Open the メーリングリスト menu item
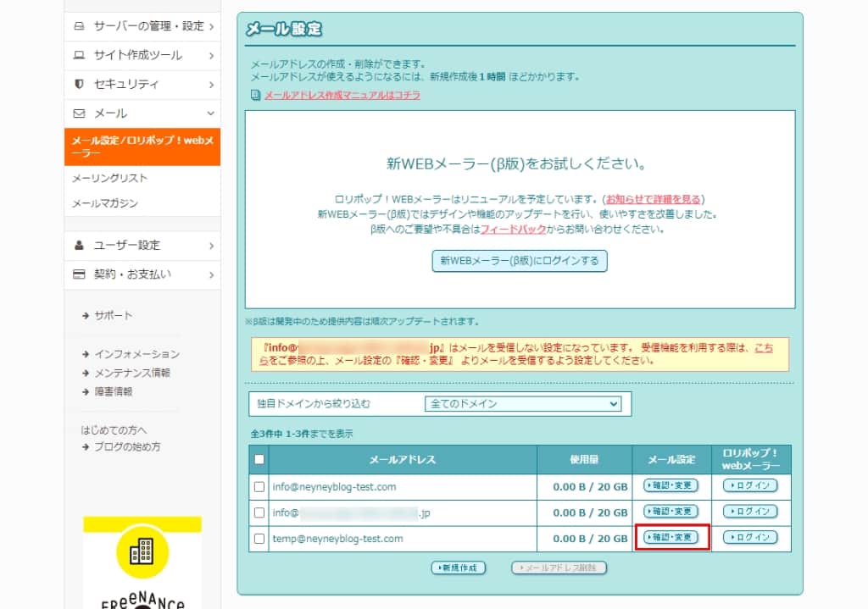The image size is (868, 609). point(109,178)
